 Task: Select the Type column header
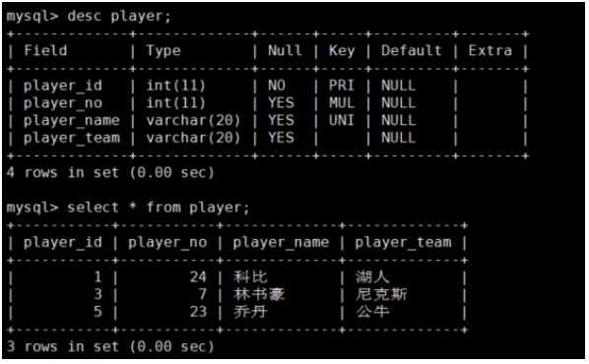click(164, 51)
